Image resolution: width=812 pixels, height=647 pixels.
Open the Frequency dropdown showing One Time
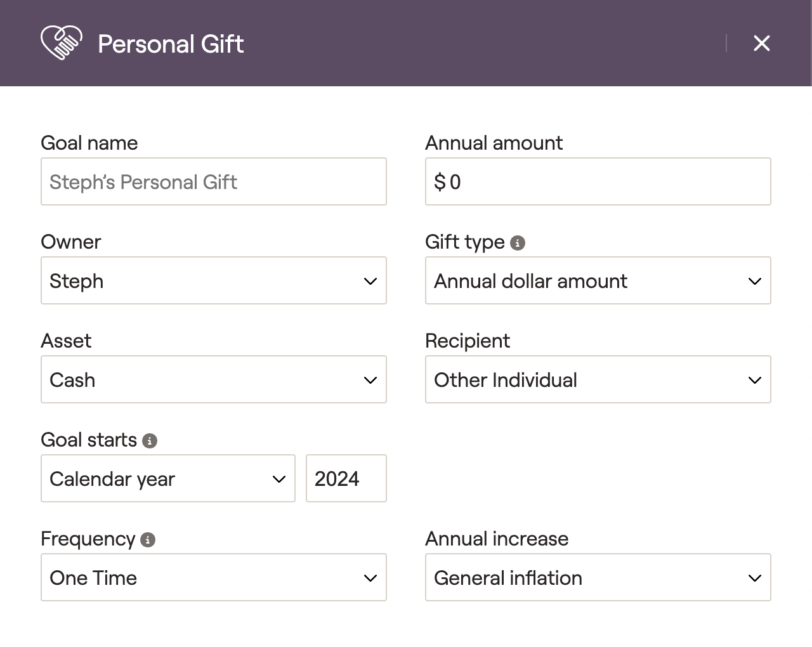click(x=213, y=577)
